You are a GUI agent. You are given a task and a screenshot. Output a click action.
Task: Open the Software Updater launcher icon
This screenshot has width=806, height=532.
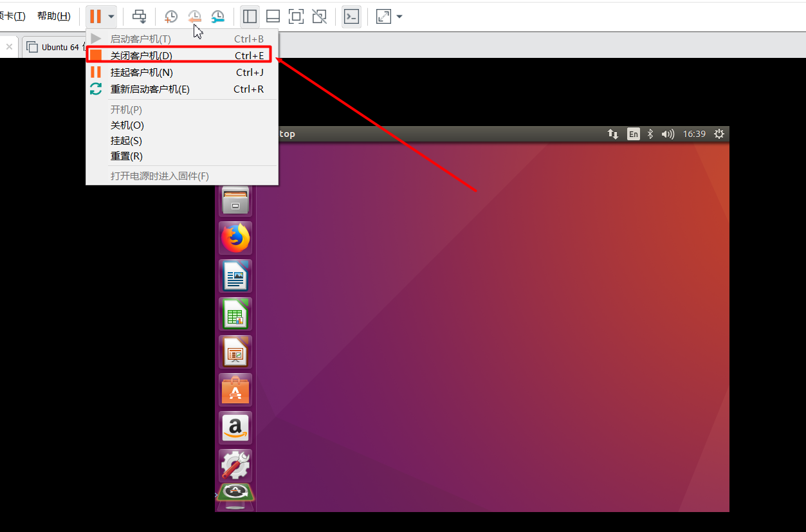pyautogui.click(x=235, y=493)
